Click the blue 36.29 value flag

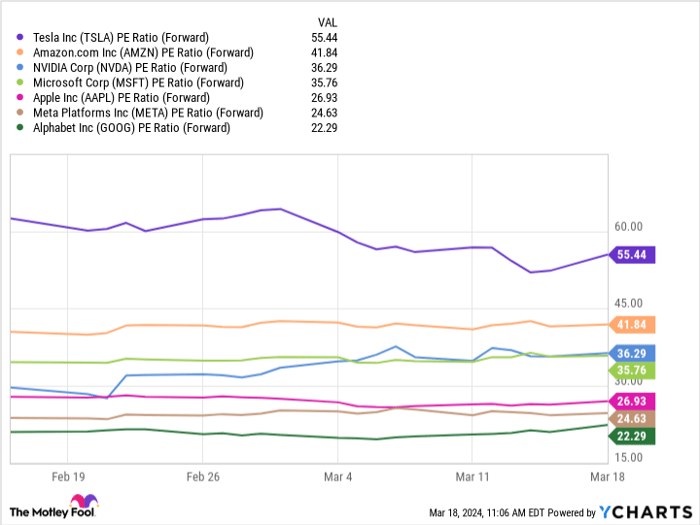tap(631, 353)
